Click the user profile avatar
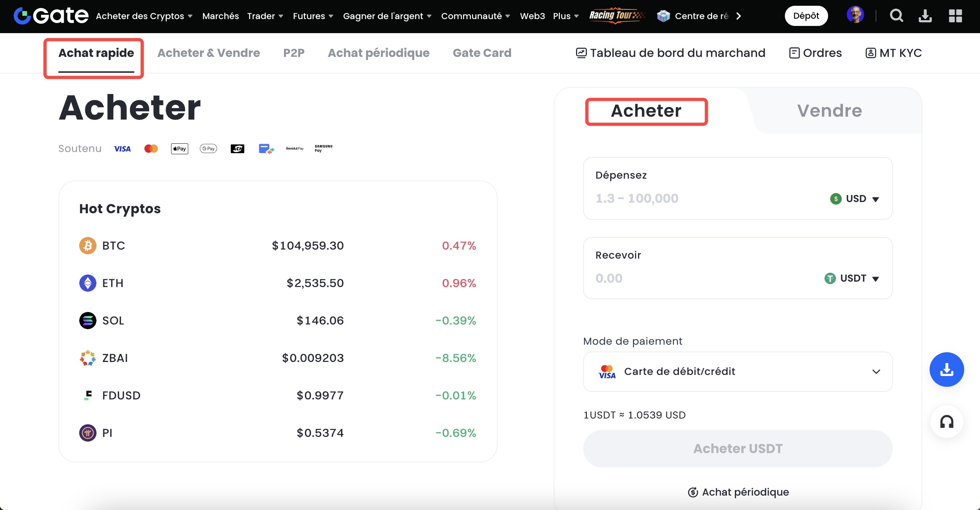 [855, 15]
